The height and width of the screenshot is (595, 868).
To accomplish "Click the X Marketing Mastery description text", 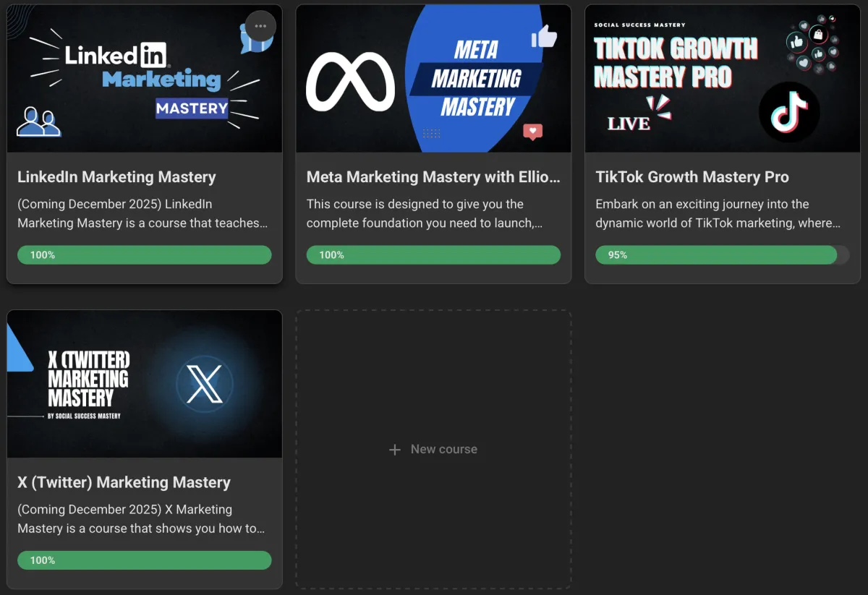I will (141, 519).
